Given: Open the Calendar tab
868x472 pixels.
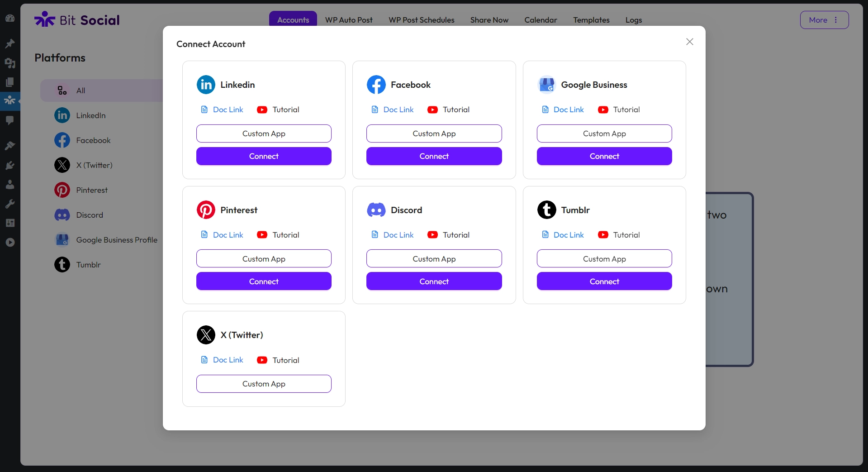Looking at the screenshot, I should point(541,20).
